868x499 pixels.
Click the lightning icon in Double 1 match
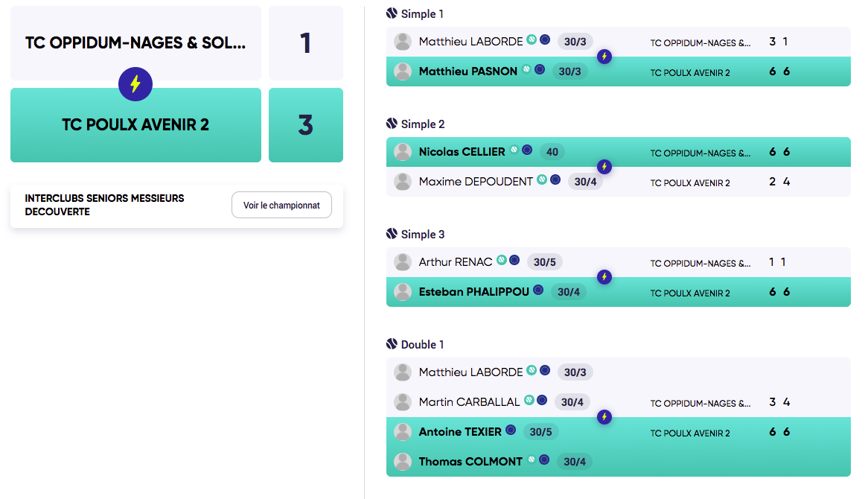pos(604,417)
